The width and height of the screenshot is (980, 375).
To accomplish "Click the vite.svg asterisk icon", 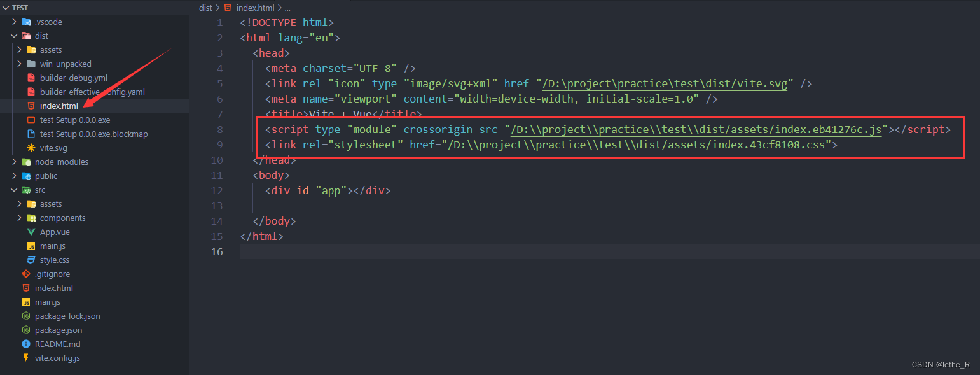I will tap(31, 148).
